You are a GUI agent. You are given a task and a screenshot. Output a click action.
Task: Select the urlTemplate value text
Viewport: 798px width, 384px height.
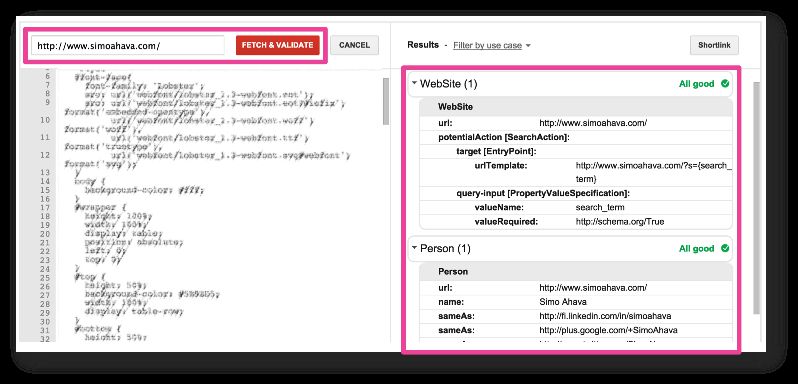tap(653, 172)
